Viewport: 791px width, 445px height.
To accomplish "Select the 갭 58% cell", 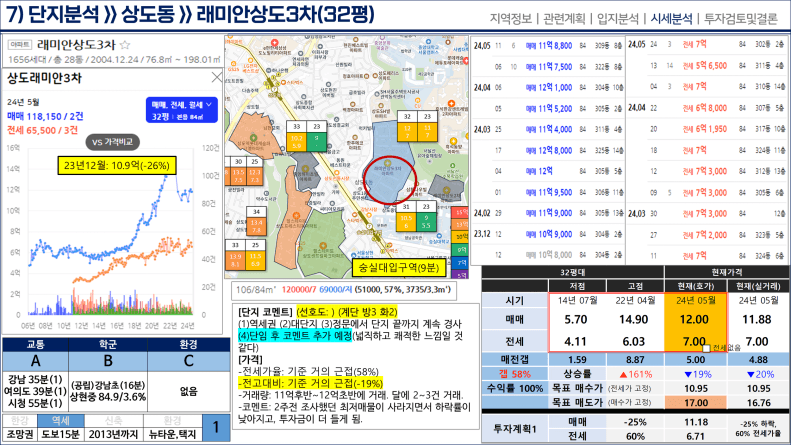I will 515,374.
